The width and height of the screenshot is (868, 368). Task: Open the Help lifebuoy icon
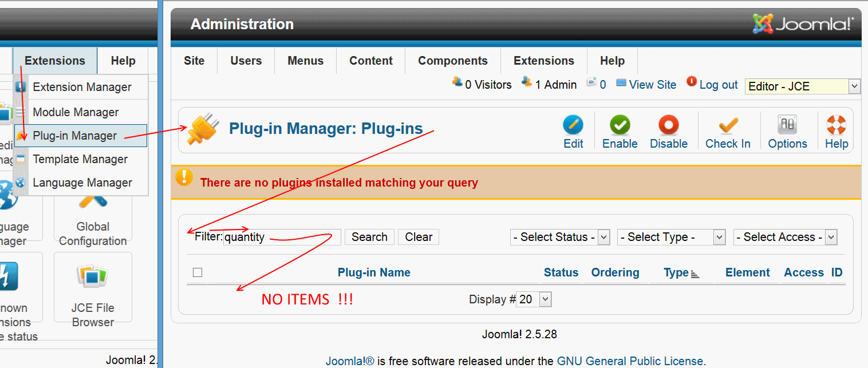click(836, 125)
